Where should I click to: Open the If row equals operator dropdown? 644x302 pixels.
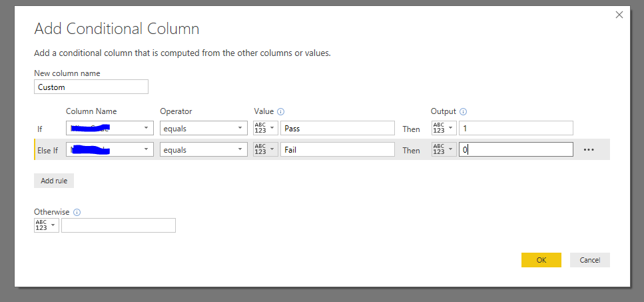pyautogui.click(x=203, y=128)
